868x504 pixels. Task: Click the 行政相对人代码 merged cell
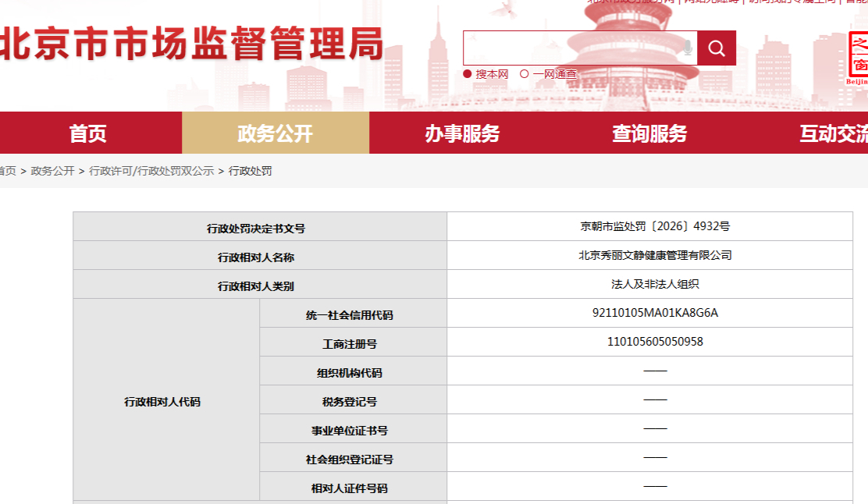coord(166,399)
